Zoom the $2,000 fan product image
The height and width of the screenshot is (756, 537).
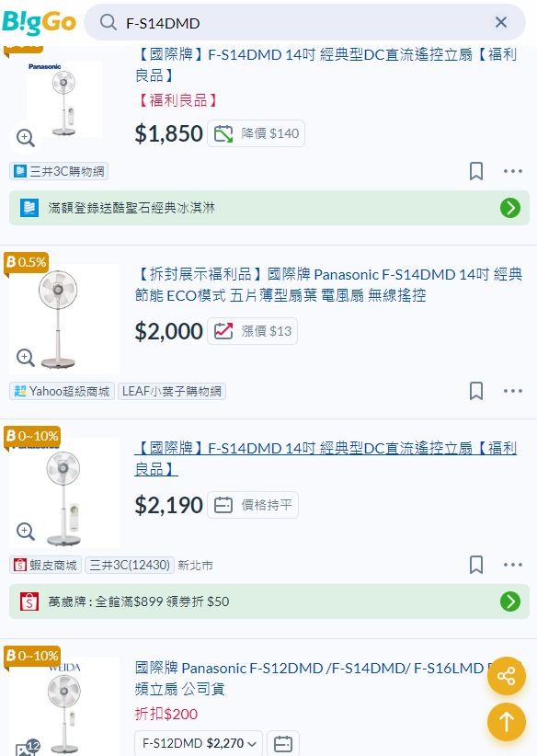coord(25,357)
